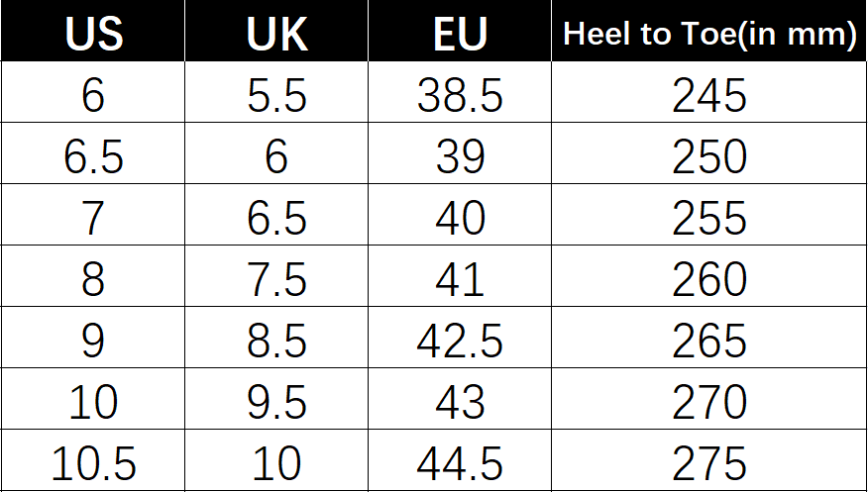Select the UK size 9.5 cell

[x=276, y=399]
